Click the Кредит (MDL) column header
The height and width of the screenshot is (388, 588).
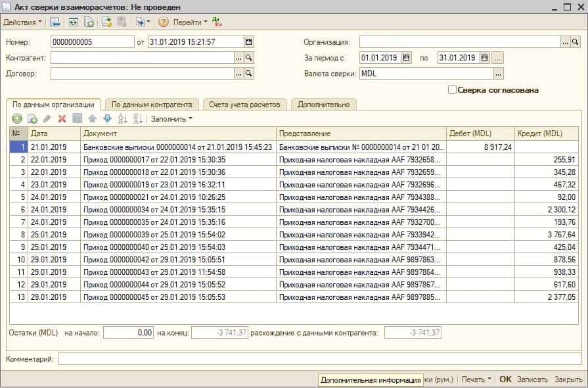point(547,133)
